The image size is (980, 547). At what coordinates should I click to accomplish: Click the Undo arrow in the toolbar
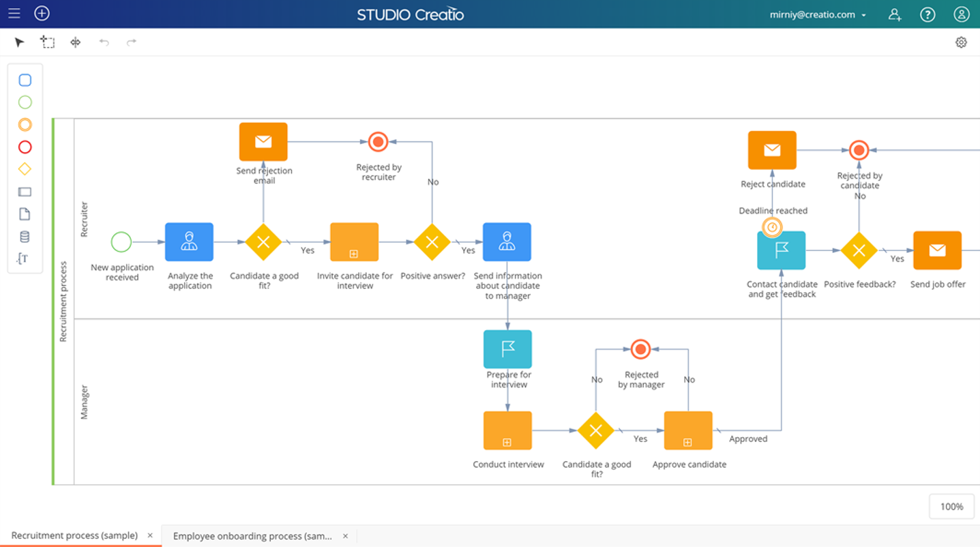click(x=103, y=42)
